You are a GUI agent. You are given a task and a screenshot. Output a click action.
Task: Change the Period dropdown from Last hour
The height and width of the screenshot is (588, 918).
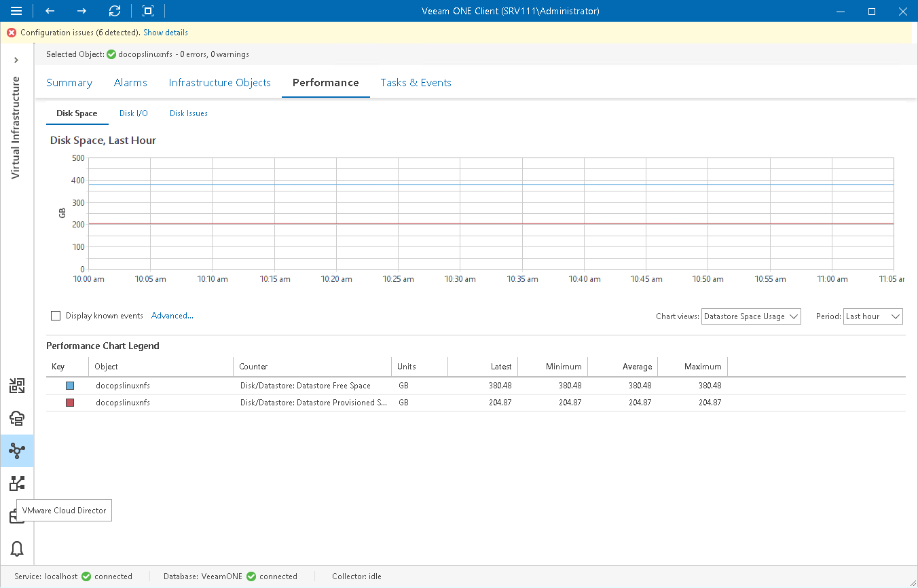tap(873, 316)
